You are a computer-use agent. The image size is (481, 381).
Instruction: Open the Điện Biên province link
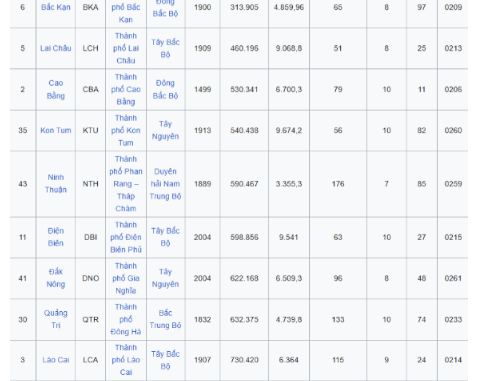(x=56, y=237)
